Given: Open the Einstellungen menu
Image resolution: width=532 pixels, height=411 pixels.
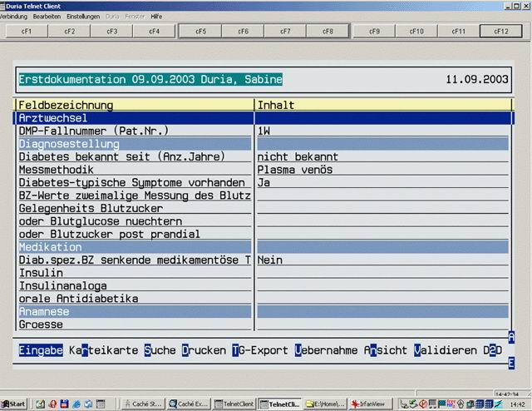Looking at the screenshot, I should (83, 17).
